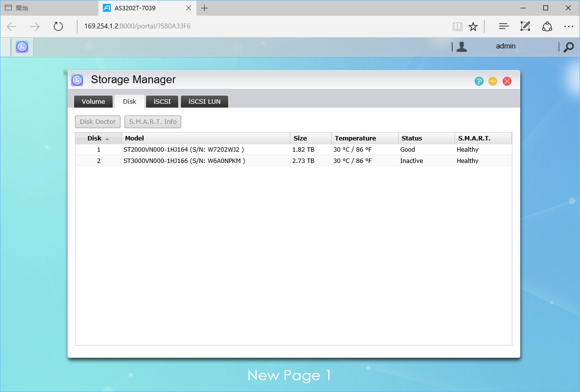Click the Disk Doctor button

coord(97,121)
